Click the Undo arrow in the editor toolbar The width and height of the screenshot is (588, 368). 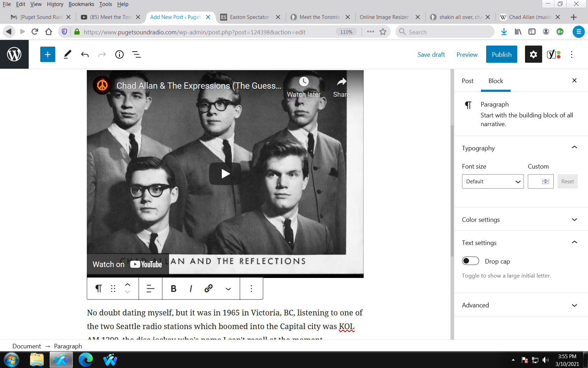85,54
